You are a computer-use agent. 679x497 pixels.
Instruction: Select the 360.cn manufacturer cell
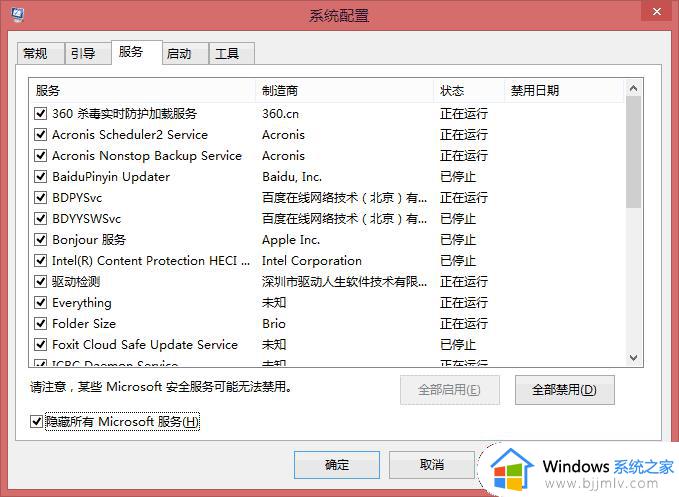click(x=280, y=114)
